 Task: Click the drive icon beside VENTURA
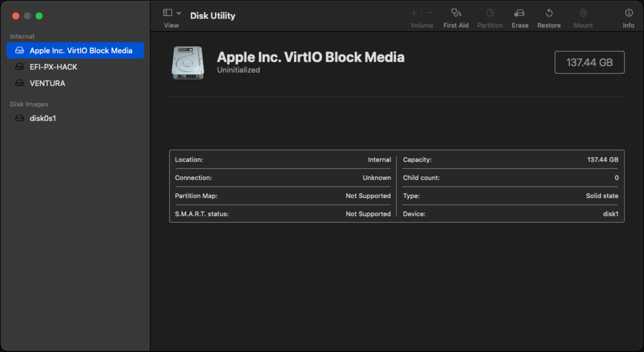coord(20,83)
